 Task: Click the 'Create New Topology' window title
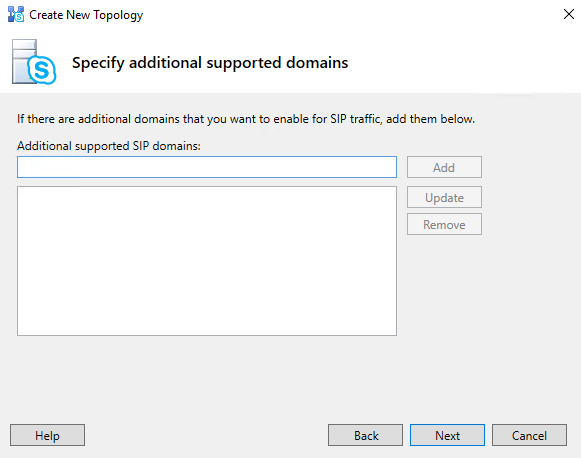click(86, 15)
